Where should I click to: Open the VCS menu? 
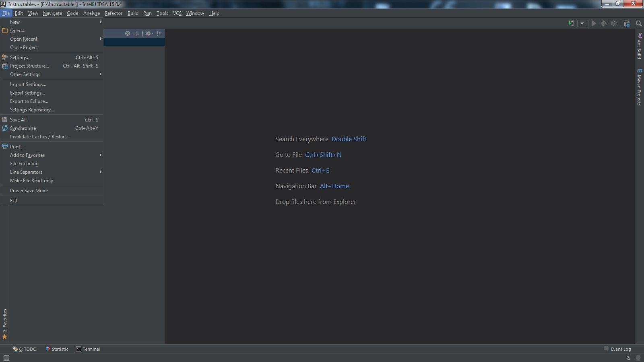(177, 13)
